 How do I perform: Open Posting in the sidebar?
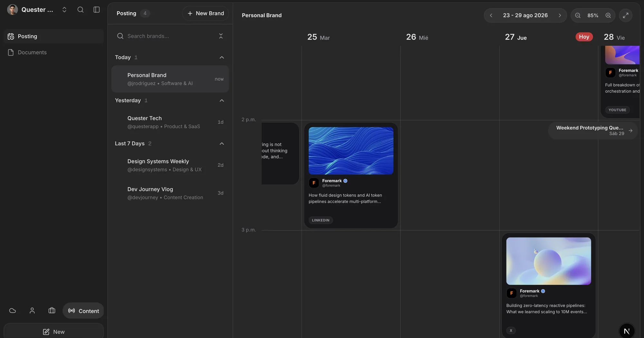(x=54, y=36)
